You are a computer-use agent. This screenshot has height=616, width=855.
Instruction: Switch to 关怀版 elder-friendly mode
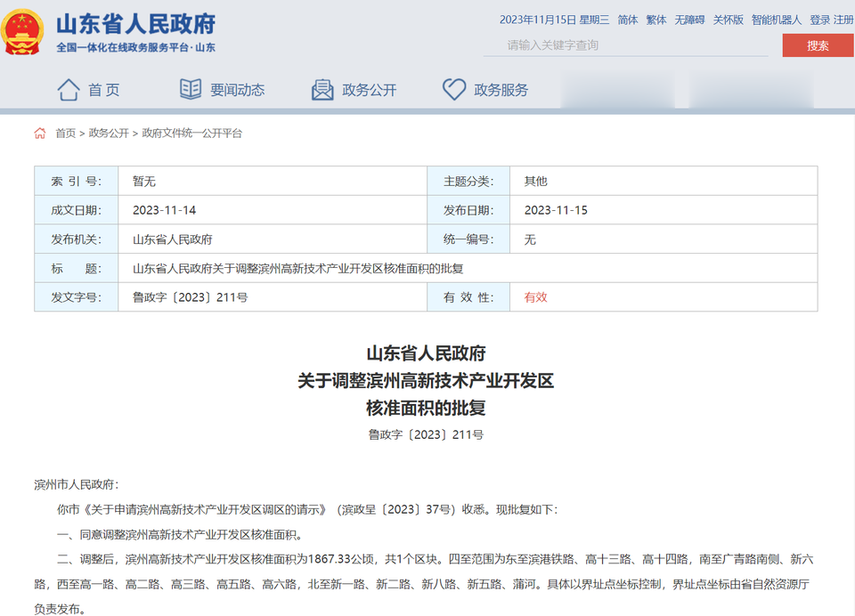(728, 20)
